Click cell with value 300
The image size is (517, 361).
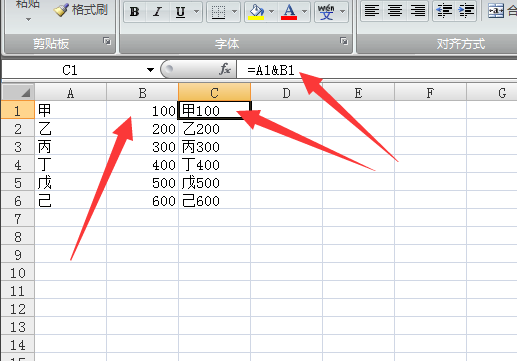pyautogui.click(x=142, y=146)
